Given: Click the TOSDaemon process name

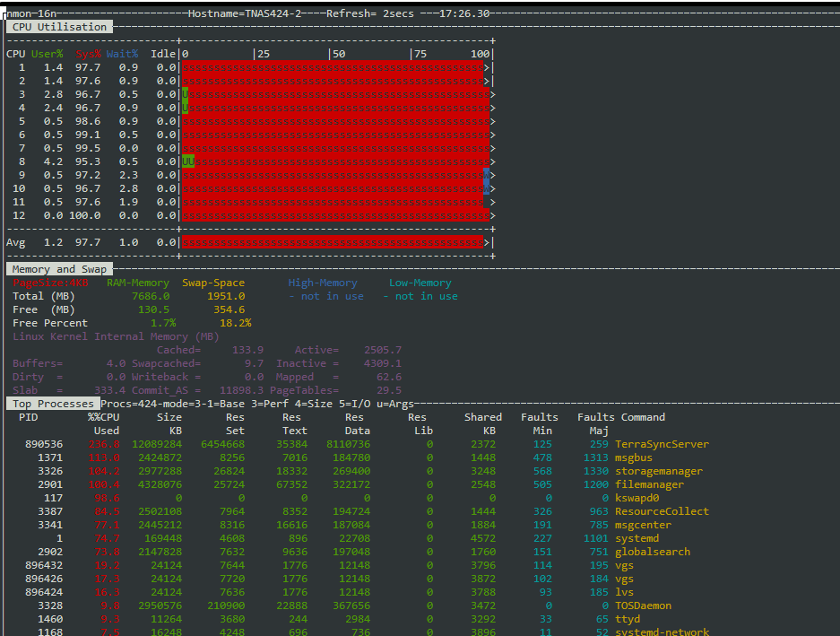Looking at the screenshot, I should [x=643, y=606].
